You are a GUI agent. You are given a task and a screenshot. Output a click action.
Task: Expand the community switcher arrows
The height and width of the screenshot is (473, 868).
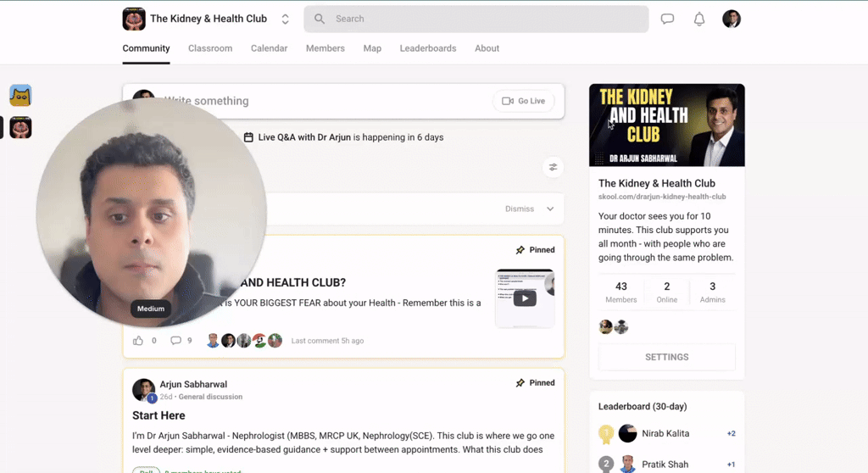[285, 19]
